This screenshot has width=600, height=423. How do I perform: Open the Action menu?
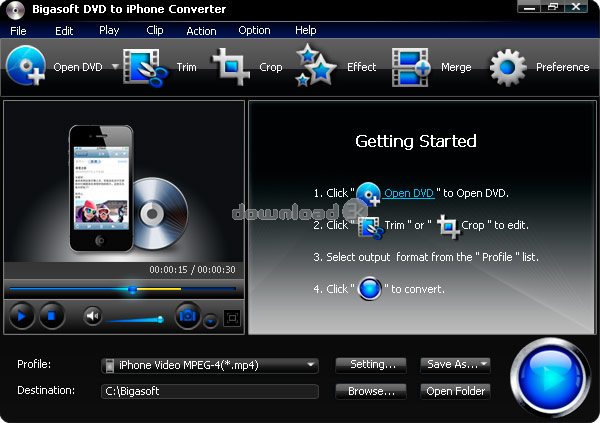201,31
